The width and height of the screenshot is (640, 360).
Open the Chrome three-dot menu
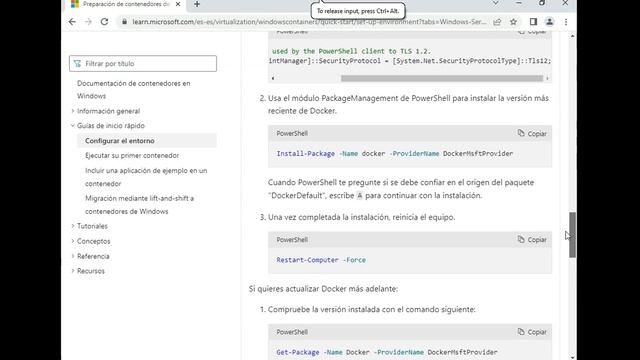pyautogui.click(x=566, y=22)
